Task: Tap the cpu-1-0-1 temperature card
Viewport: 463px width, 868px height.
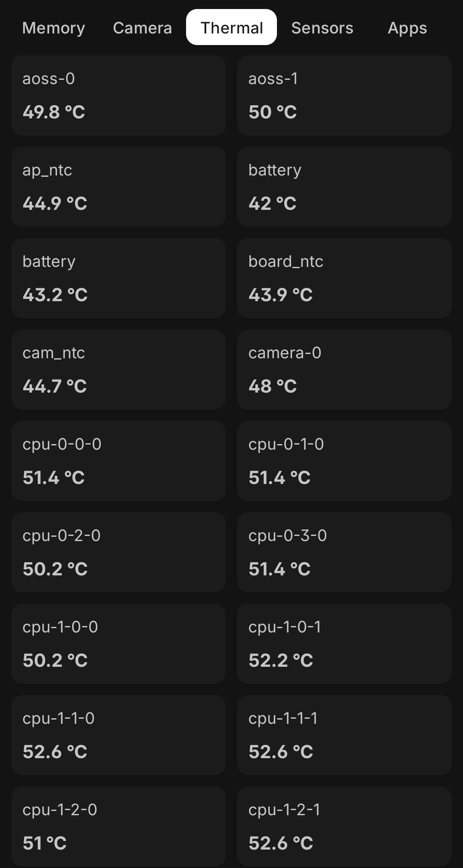Action: click(344, 644)
